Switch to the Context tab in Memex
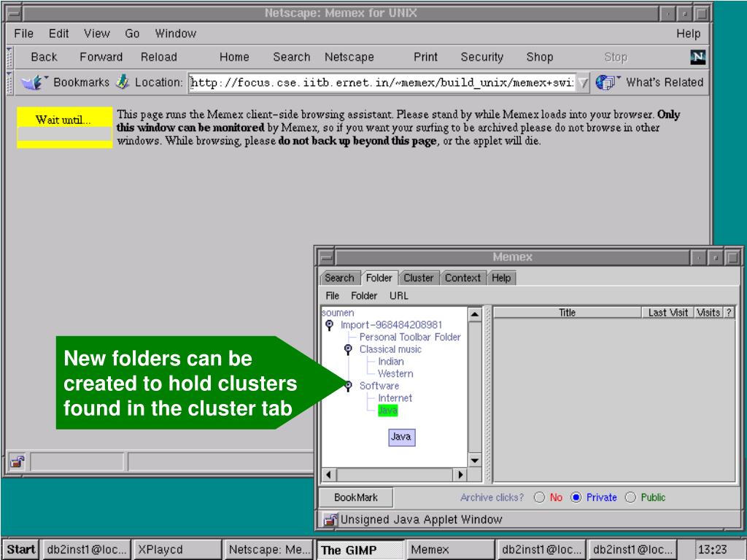 coord(462,278)
